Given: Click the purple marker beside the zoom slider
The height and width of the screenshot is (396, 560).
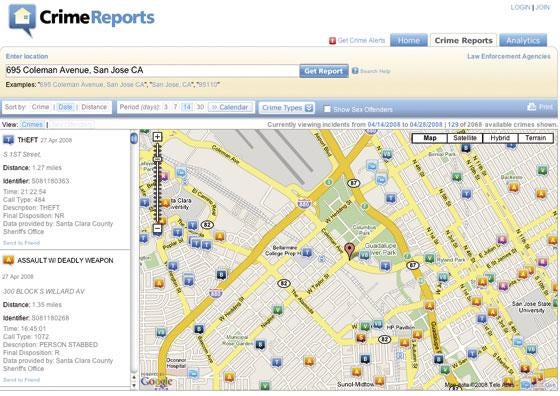Looking at the screenshot, I should (x=164, y=176).
